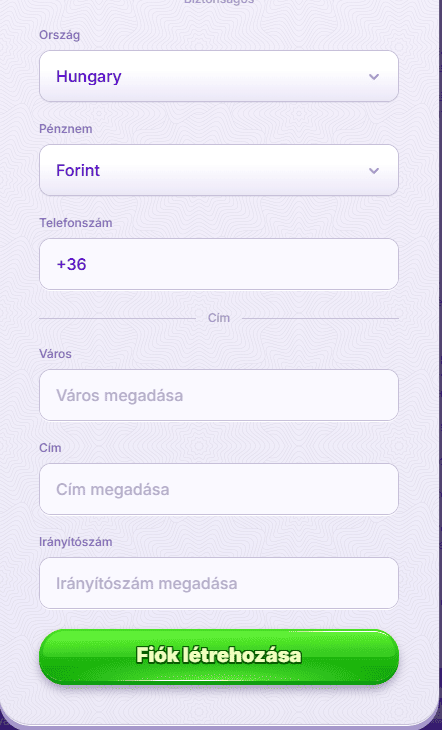This screenshot has width=442, height=730.
Task: Focus the Cím megadása text field
Action: point(219,489)
